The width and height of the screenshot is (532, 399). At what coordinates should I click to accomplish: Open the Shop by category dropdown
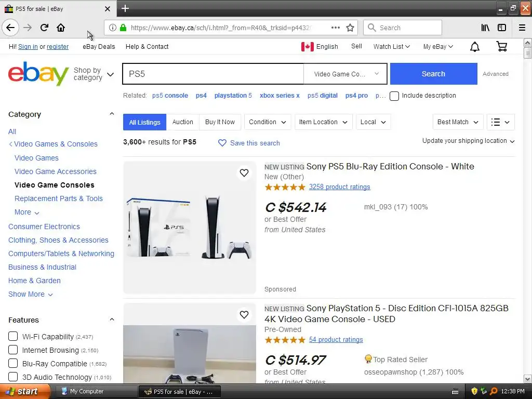click(94, 74)
